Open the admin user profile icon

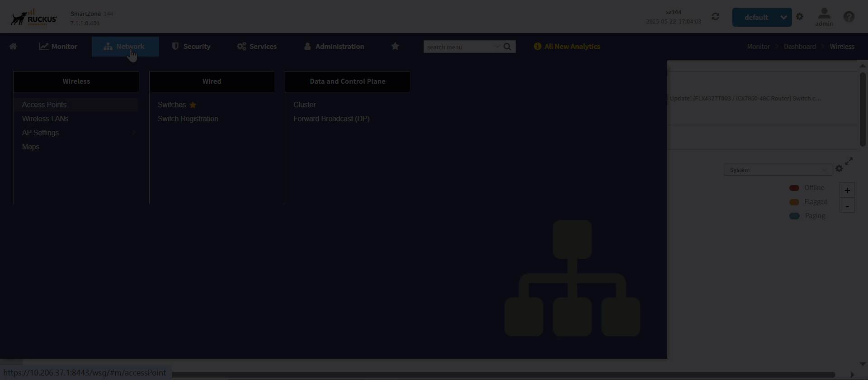824,14
